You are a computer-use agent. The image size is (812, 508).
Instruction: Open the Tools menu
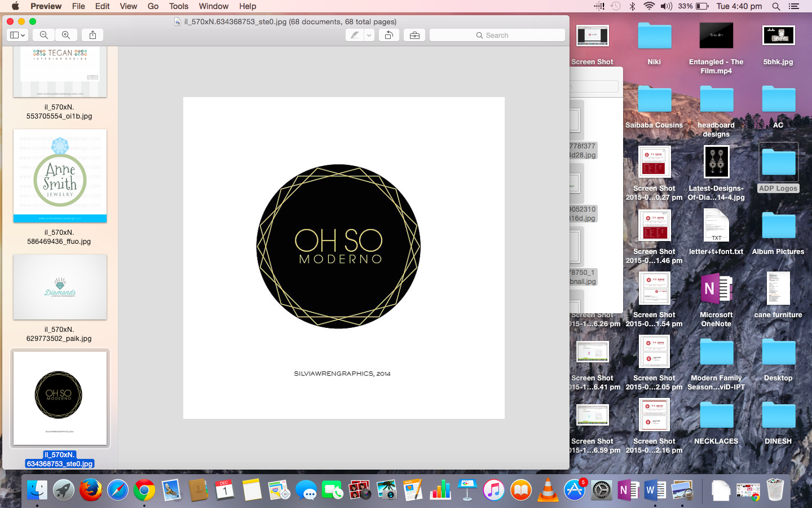point(178,6)
